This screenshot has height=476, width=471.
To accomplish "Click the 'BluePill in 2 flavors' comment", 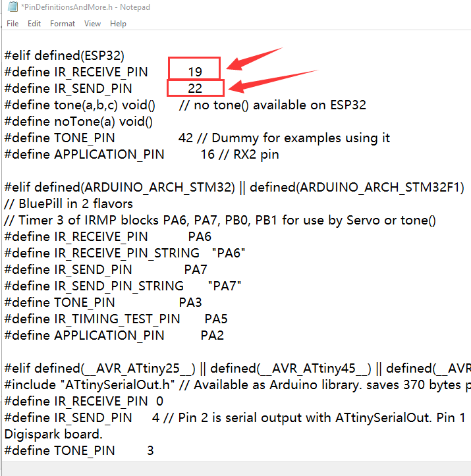I will (x=69, y=203).
